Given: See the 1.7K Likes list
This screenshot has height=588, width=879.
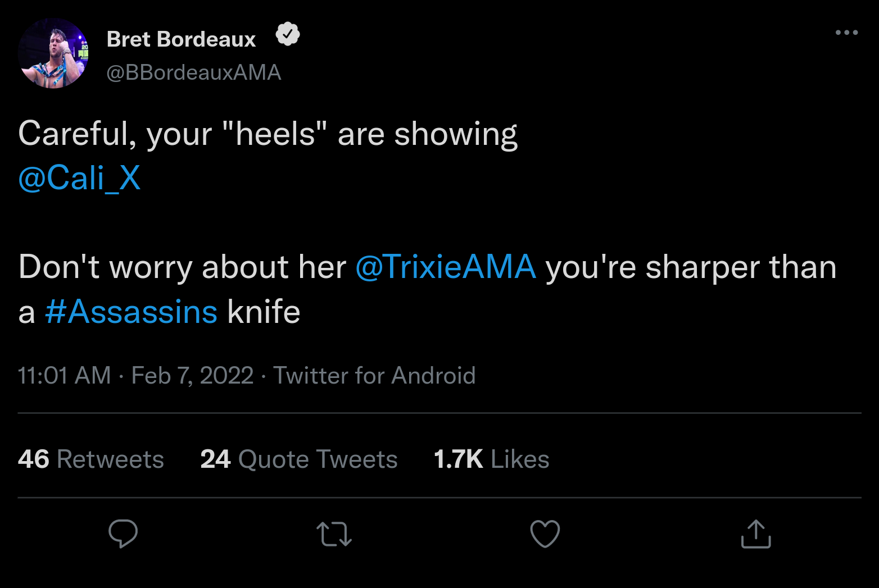Looking at the screenshot, I should tap(491, 459).
